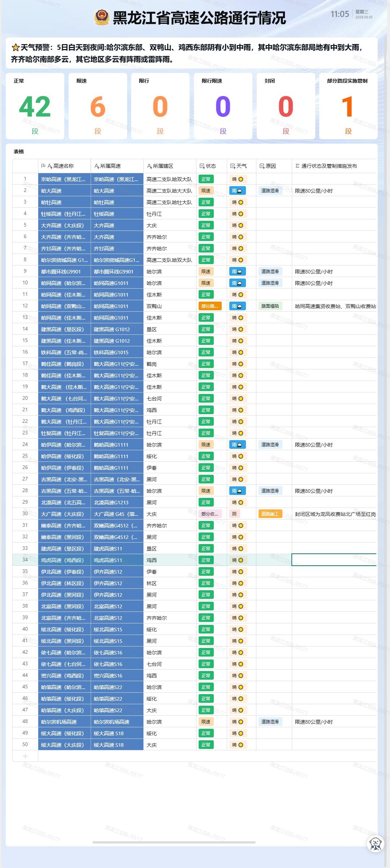Click the select-type icon of 原因 header
This screenshot has height=868, width=390.
coord(262,166)
